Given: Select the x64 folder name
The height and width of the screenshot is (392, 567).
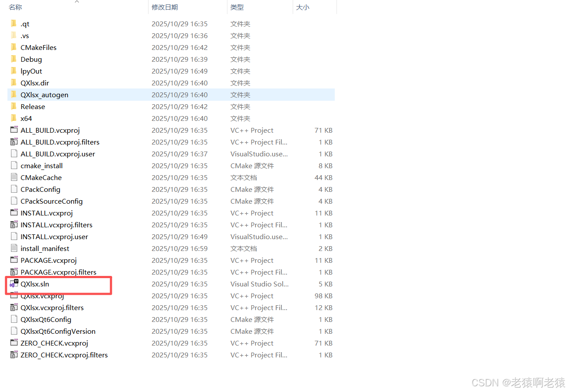Looking at the screenshot, I should point(26,118).
